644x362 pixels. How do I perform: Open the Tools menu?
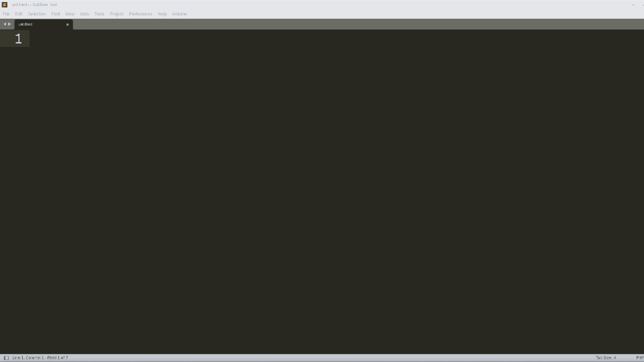pyautogui.click(x=99, y=14)
